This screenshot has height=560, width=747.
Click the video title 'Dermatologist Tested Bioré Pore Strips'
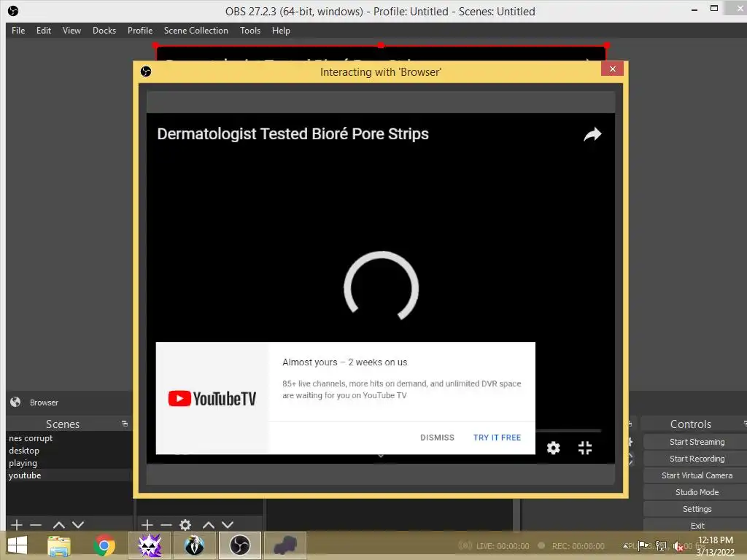tap(293, 134)
